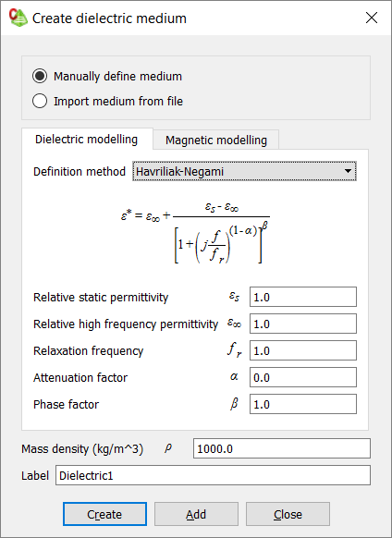Click the Mass density rho symbol
Viewport: 392px width, 538px height.
click(x=168, y=448)
